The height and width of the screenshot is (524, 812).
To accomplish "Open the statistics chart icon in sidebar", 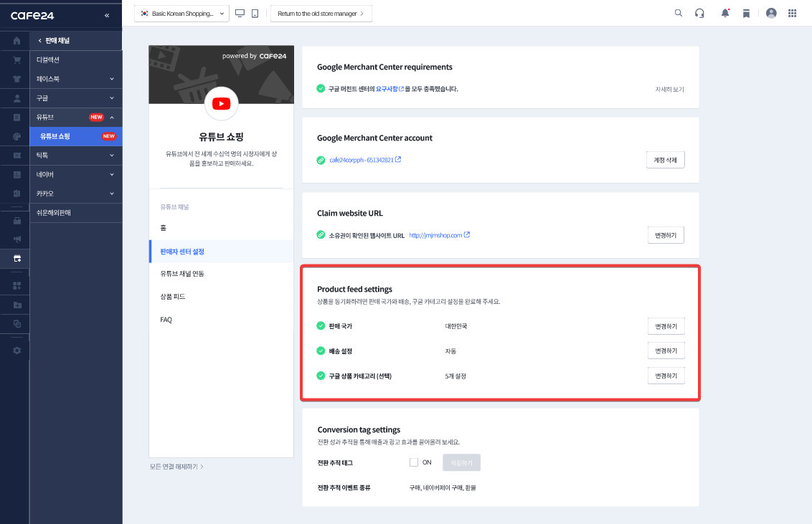I will tap(16, 175).
